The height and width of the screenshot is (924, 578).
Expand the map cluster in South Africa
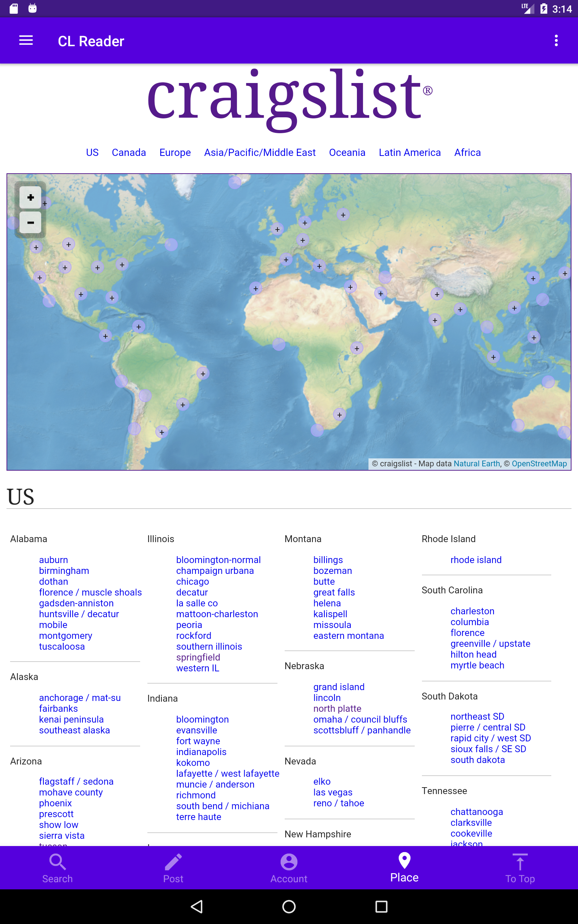[340, 415]
